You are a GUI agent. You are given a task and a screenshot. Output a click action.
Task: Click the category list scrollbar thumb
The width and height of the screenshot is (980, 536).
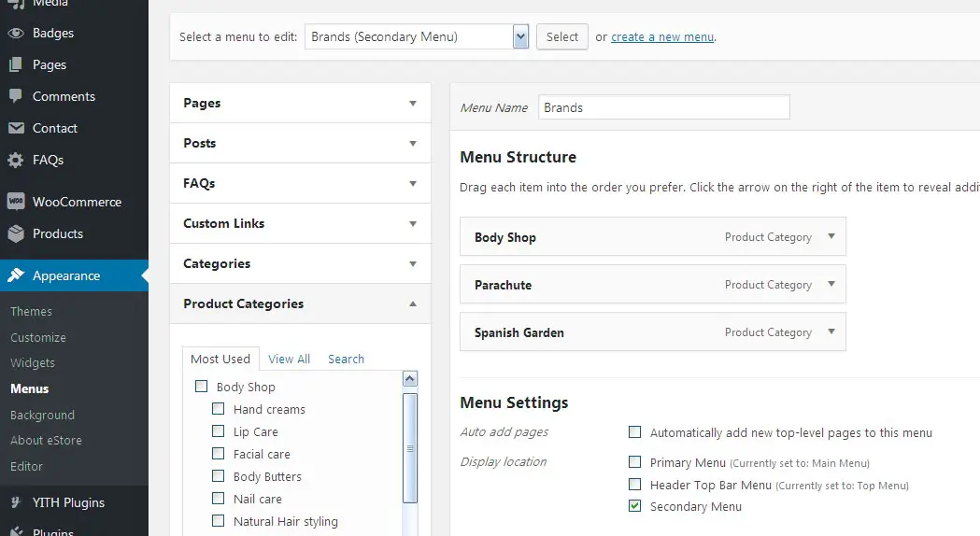pyautogui.click(x=410, y=448)
